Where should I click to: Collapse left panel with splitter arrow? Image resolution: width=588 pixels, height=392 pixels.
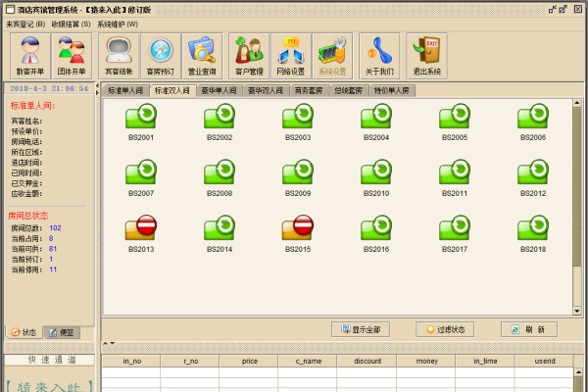tap(97, 86)
